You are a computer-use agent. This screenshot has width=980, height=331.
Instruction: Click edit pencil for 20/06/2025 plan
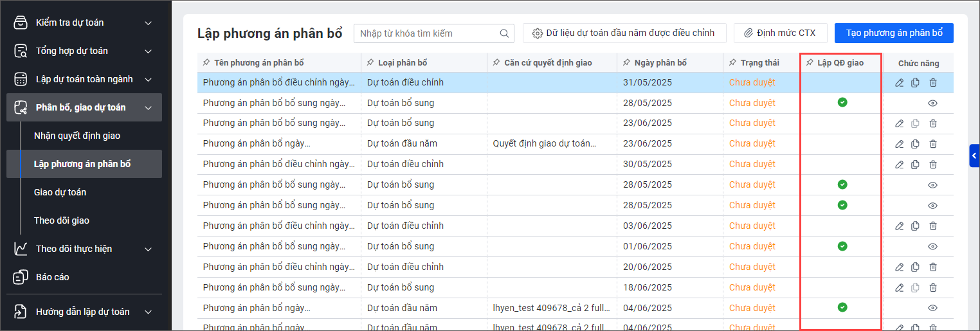click(899, 267)
